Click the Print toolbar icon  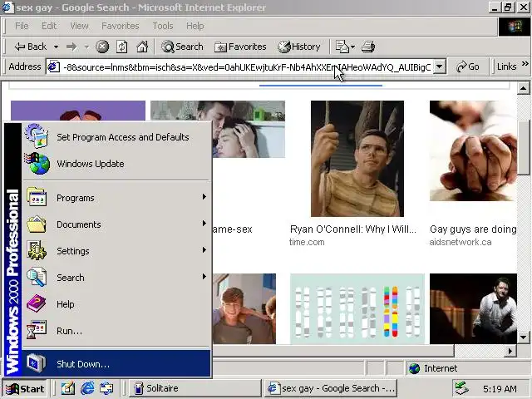(x=368, y=47)
